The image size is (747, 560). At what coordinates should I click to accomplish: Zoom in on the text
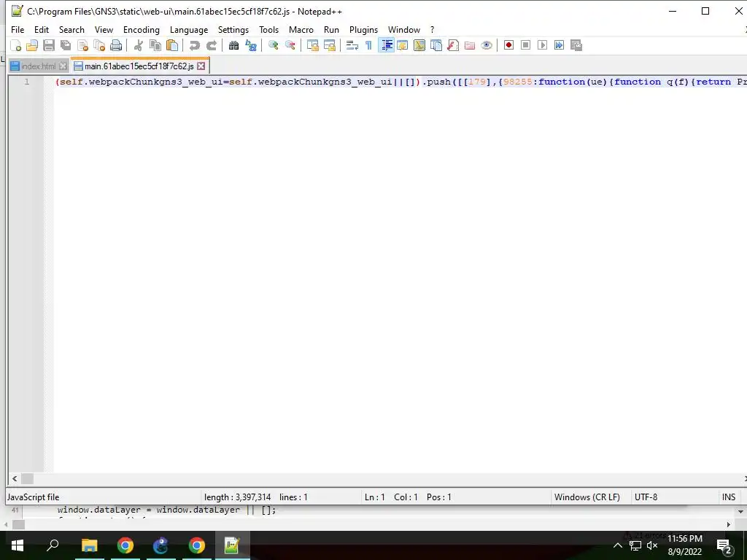click(x=274, y=45)
